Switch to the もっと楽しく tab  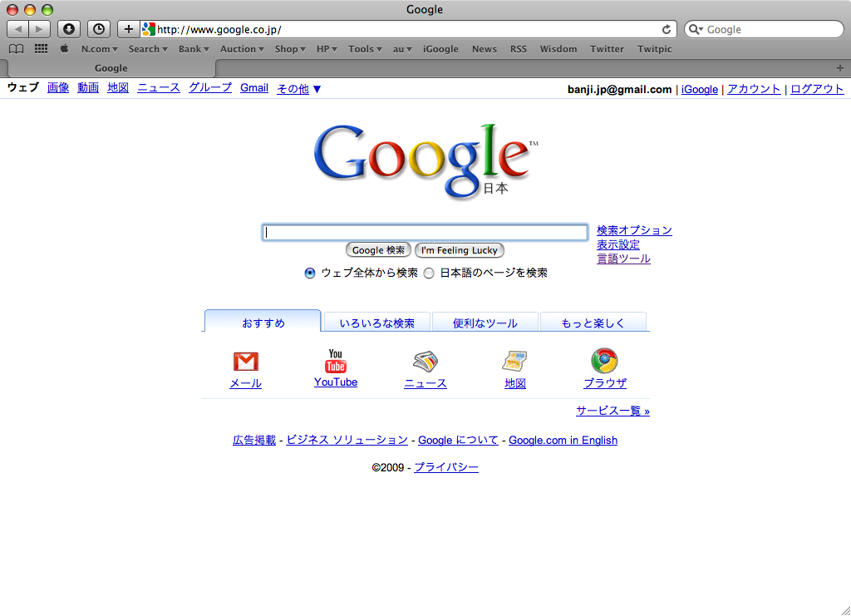[x=593, y=323]
